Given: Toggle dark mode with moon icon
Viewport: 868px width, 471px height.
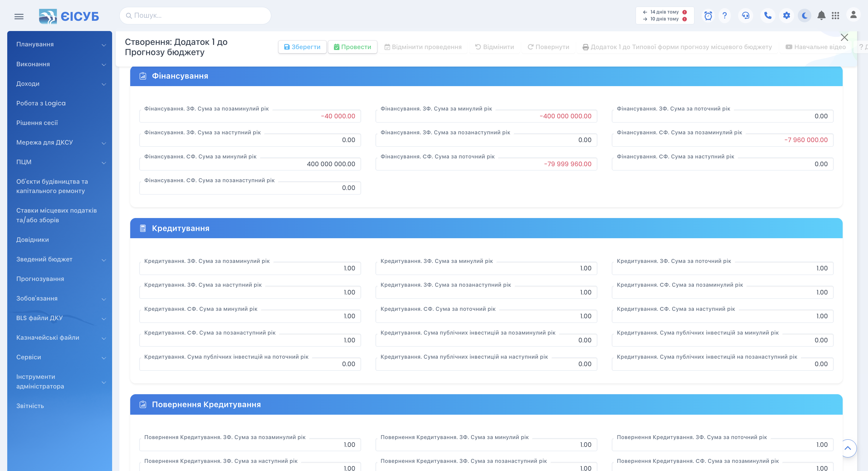Looking at the screenshot, I should tap(804, 15).
